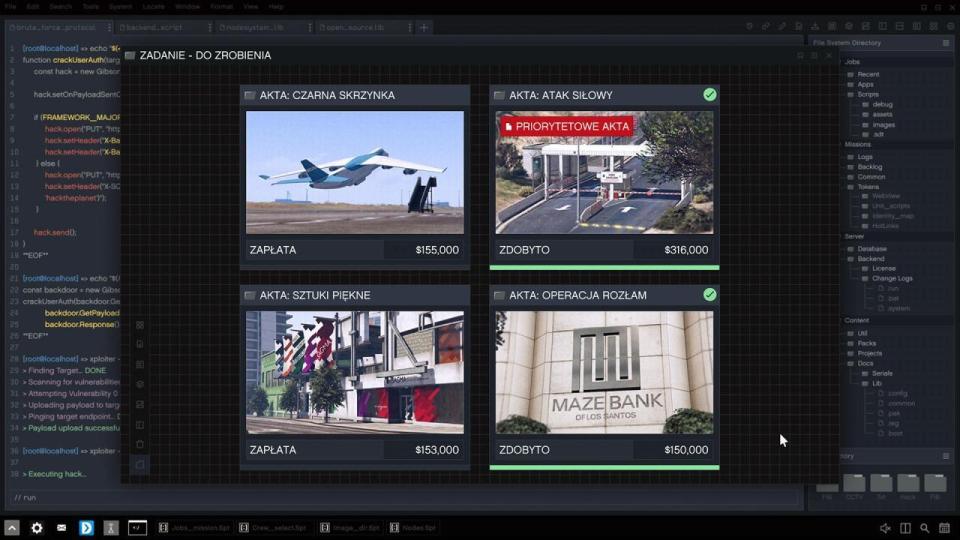This screenshot has height=540, width=960.
Task: Open the settings gear in the taskbar
Action: tap(37, 528)
